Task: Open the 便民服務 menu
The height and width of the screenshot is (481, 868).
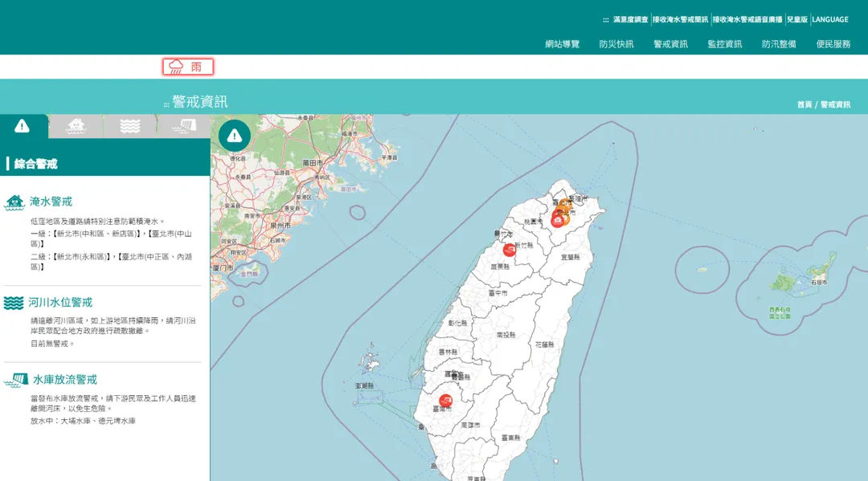Action: [x=833, y=44]
